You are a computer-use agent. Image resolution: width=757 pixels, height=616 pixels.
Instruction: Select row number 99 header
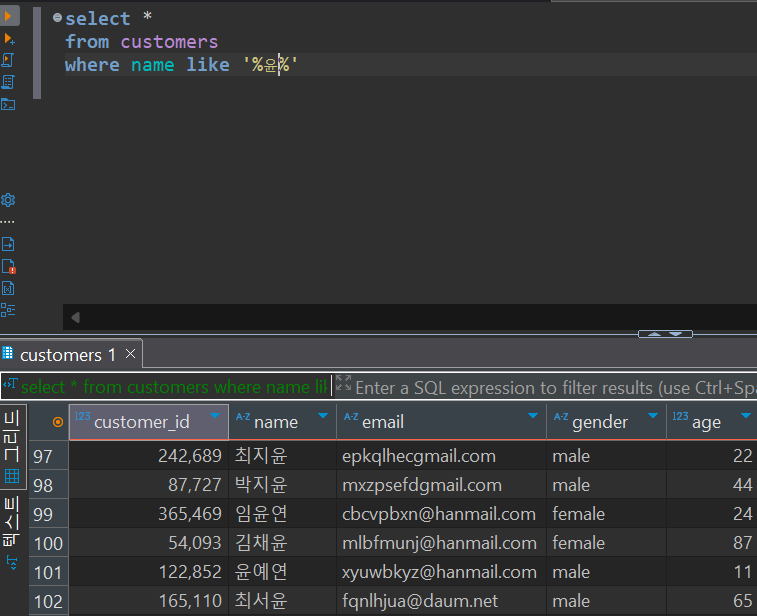[x=49, y=514]
